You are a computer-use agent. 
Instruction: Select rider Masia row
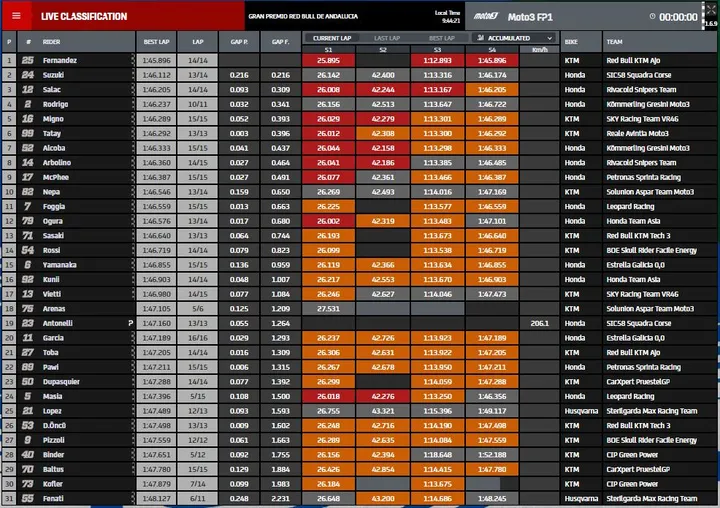(x=360, y=396)
